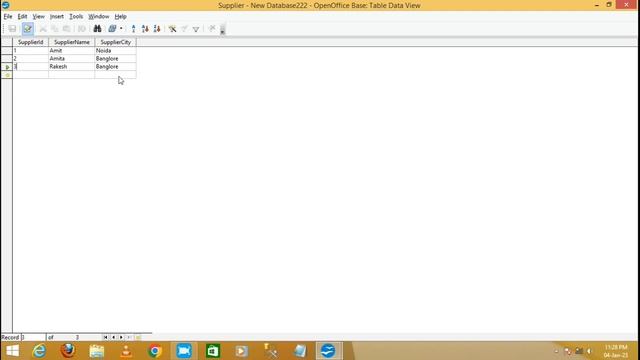Click the Save current record icon
Image resolution: width=640 pixels, height=360 pixels.
12,29
